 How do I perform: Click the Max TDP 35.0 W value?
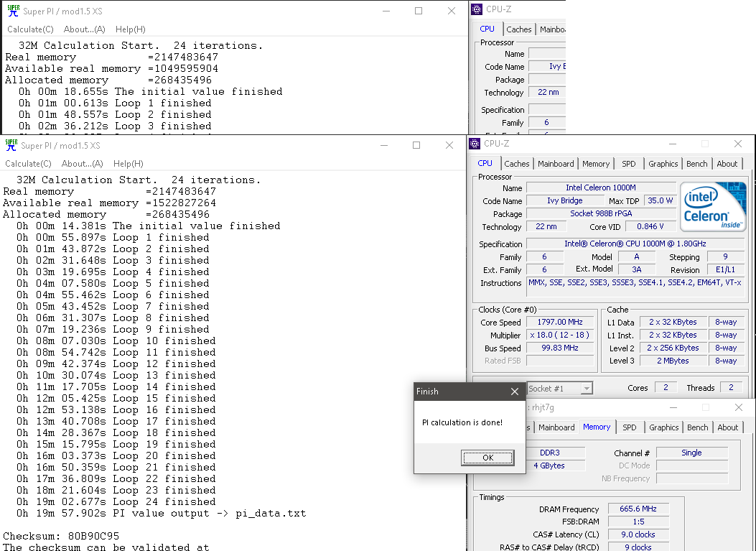(660, 200)
